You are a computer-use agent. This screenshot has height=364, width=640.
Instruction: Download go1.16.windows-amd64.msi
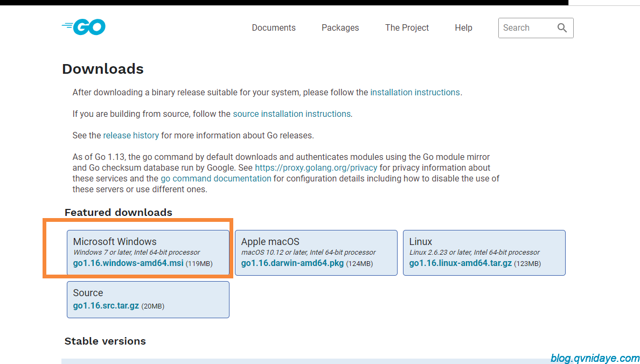(128, 263)
